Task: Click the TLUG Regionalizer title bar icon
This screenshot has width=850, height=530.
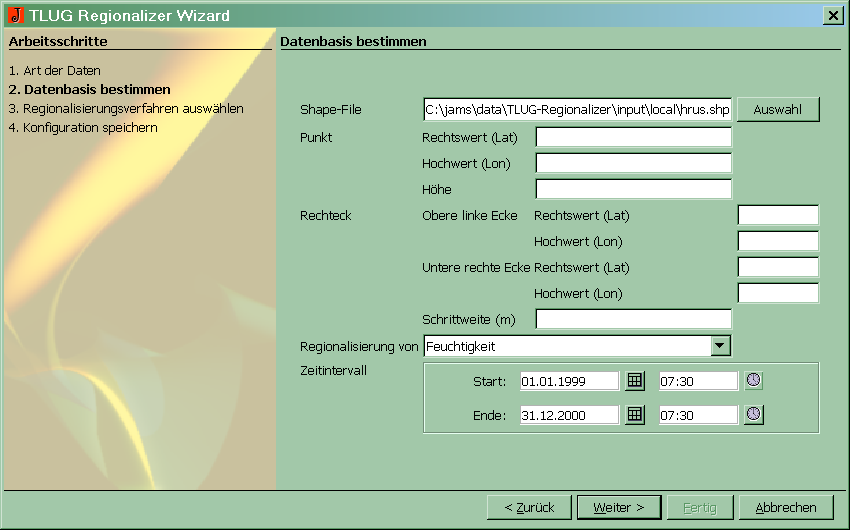Action: 14,15
